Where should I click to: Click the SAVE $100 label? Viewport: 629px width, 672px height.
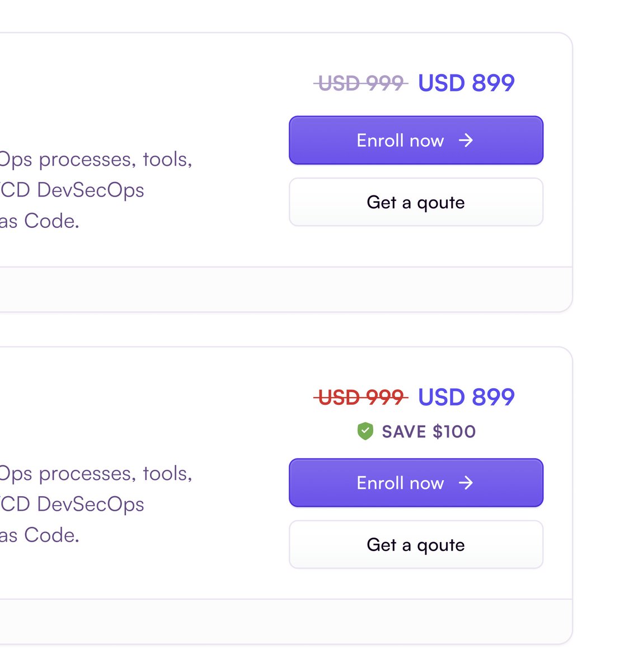pos(429,431)
